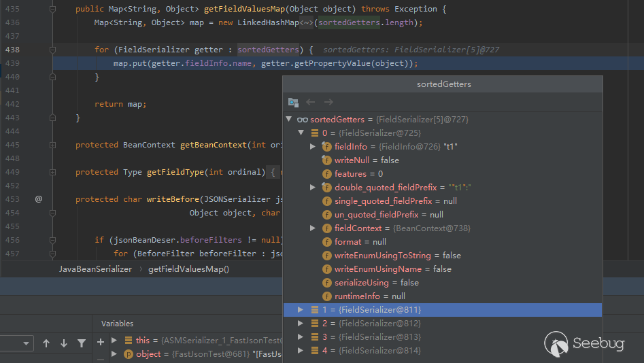Click the back arrow in sortedGetters popup
The height and width of the screenshot is (363, 644).
coord(311,102)
